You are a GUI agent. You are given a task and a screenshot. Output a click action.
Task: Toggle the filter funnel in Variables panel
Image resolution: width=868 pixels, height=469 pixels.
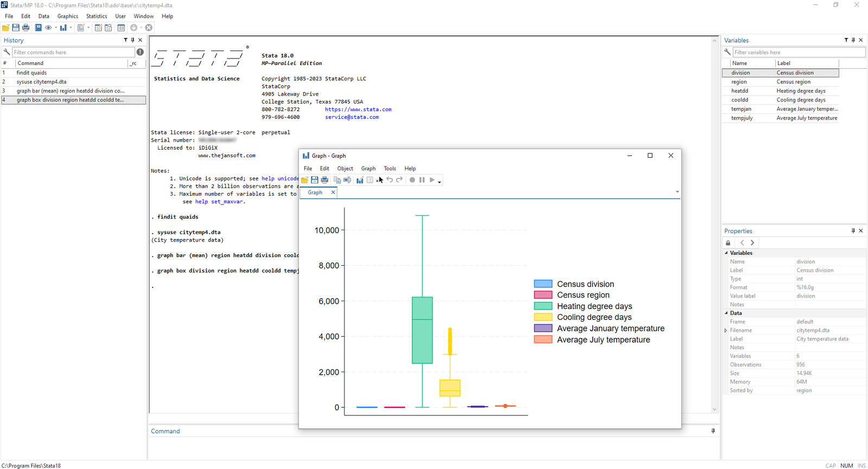coord(846,40)
